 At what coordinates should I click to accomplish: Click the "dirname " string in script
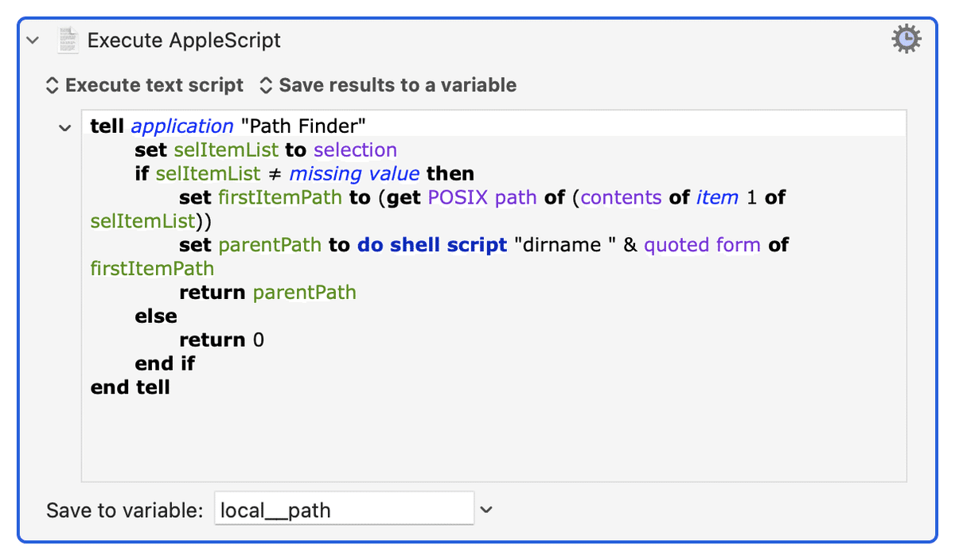[x=566, y=245]
